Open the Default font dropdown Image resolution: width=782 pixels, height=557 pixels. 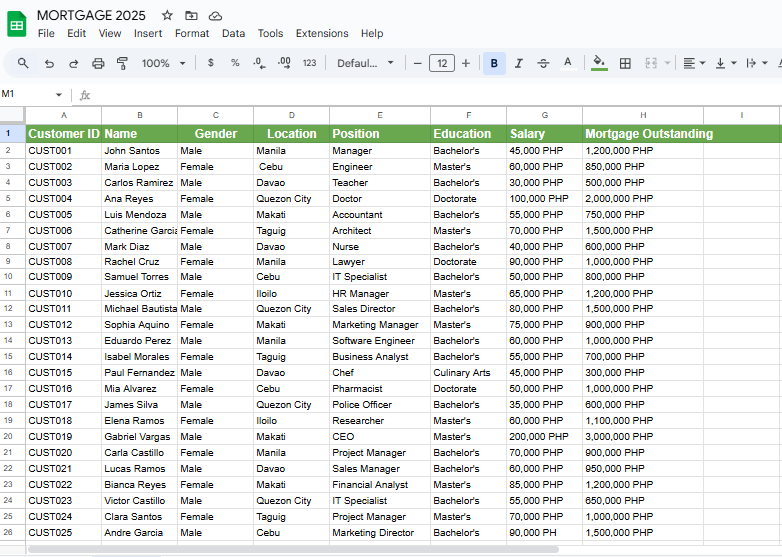coord(366,63)
